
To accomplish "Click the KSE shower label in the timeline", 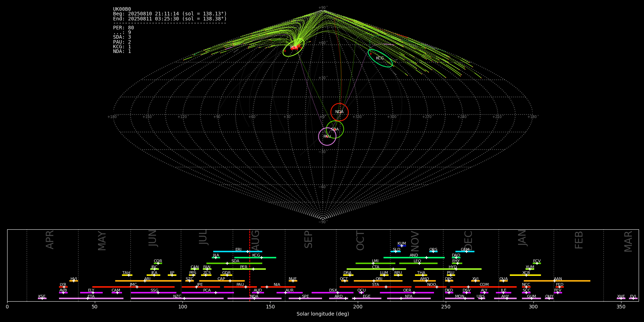I will click(42, 297).
